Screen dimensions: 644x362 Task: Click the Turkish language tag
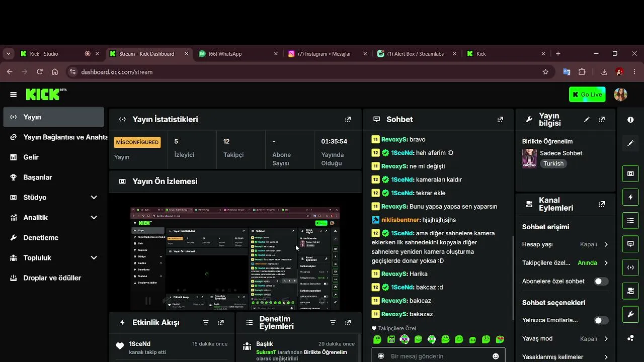[x=553, y=164]
